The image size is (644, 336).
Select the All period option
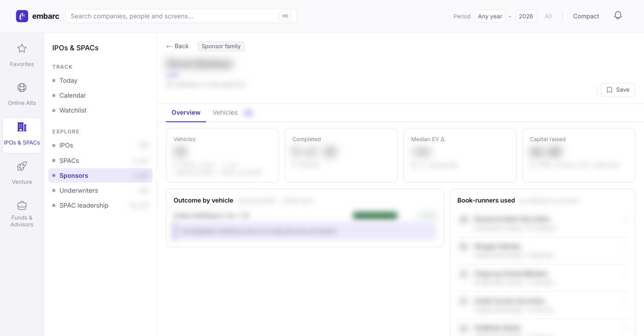[548, 16]
